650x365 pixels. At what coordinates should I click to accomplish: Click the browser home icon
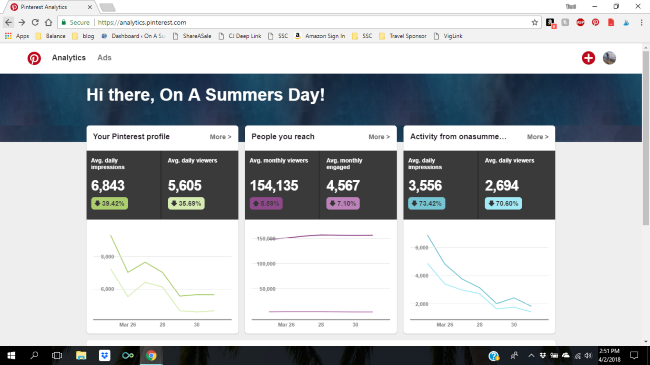(x=49, y=22)
